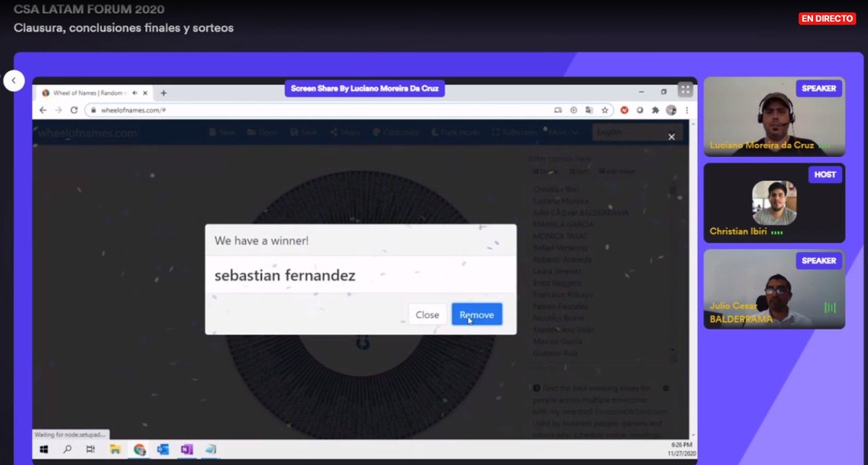Click the Remove button in winner dialog
Screen dimensions: 868x465
tap(477, 315)
